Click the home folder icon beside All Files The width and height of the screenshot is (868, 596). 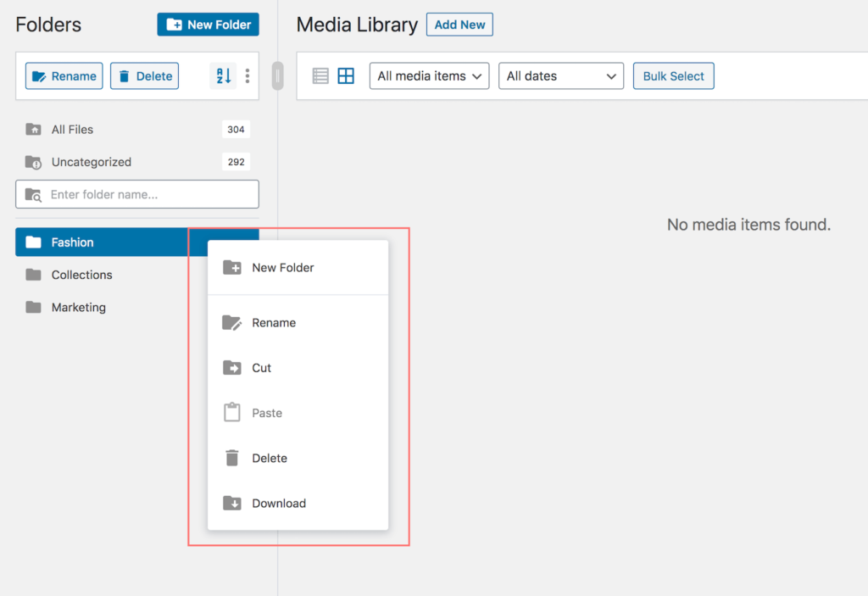(x=32, y=129)
